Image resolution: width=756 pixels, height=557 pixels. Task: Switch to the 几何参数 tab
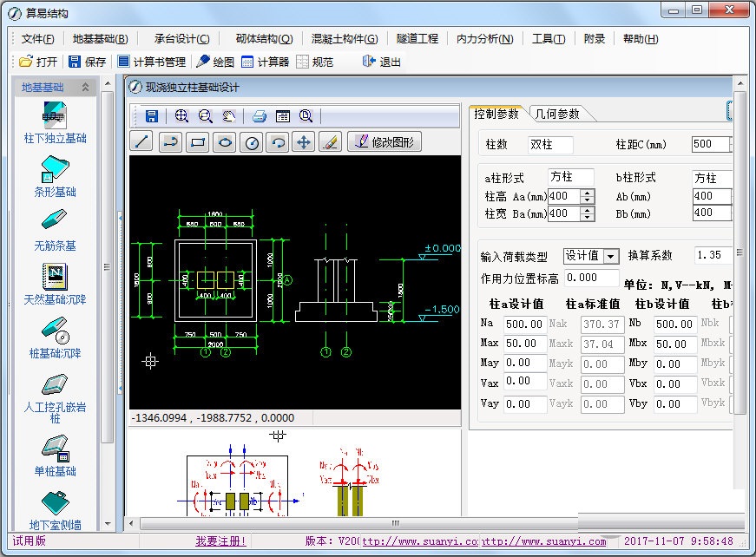click(557, 114)
